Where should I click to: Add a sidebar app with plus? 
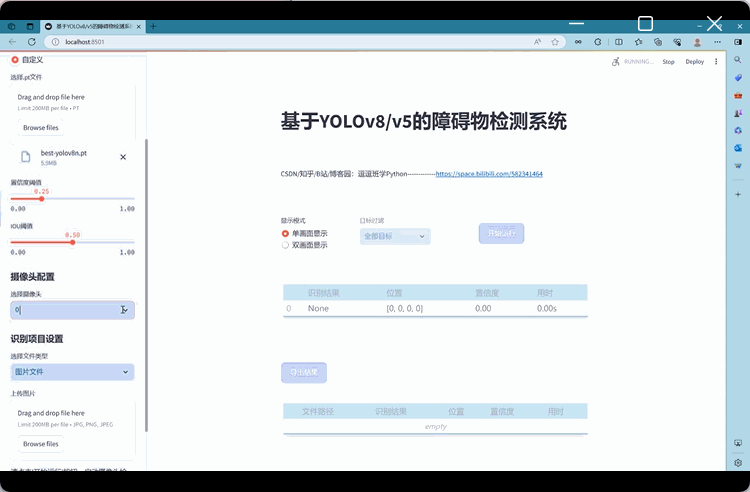coord(738,195)
